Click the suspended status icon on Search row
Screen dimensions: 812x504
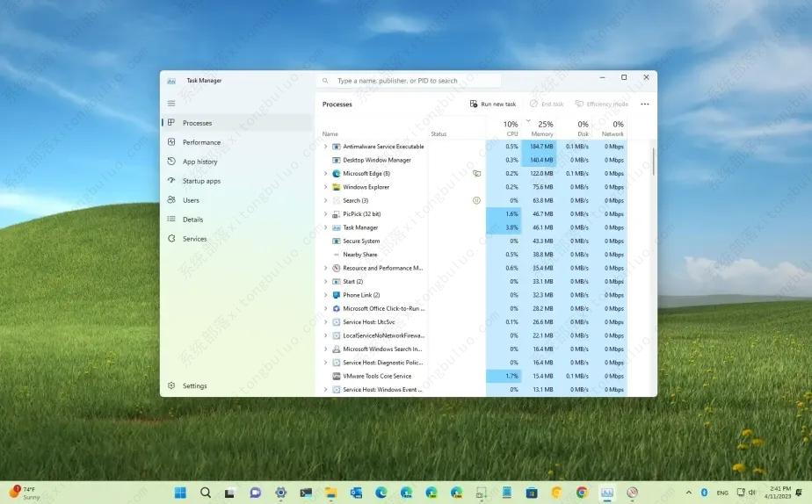pyautogui.click(x=476, y=200)
